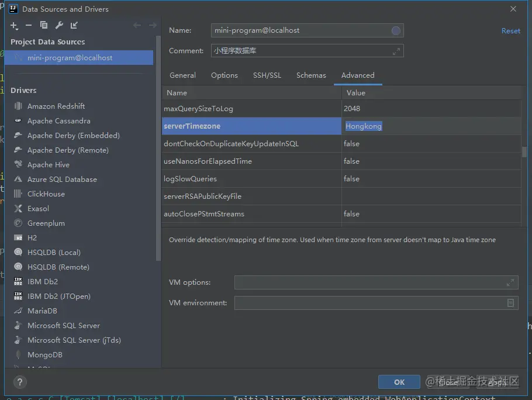Expand the VM options field

pos(510,282)
